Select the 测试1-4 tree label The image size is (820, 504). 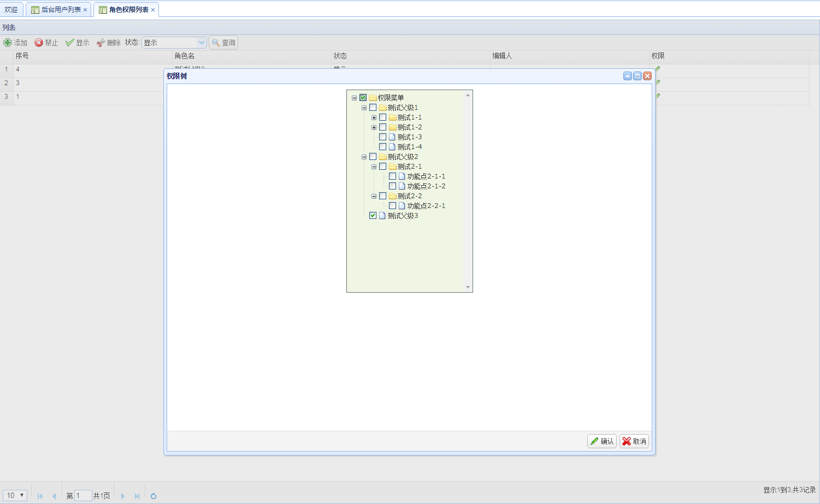pos(410,147)
